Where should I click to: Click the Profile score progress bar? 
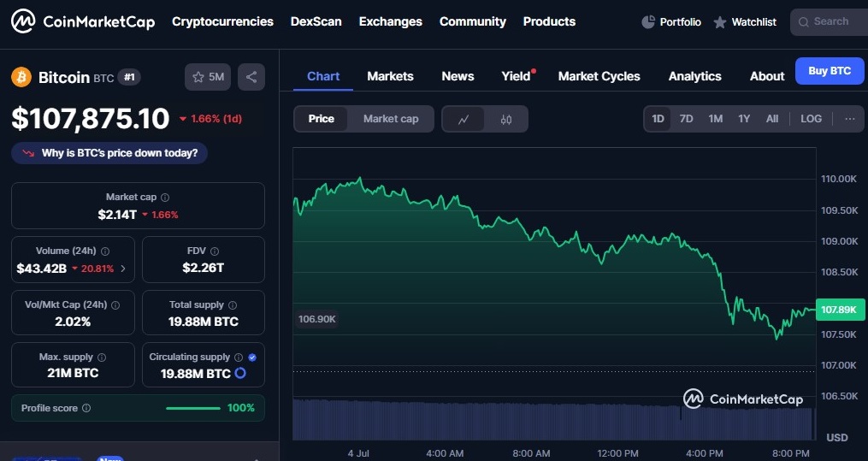click(193, 409)
